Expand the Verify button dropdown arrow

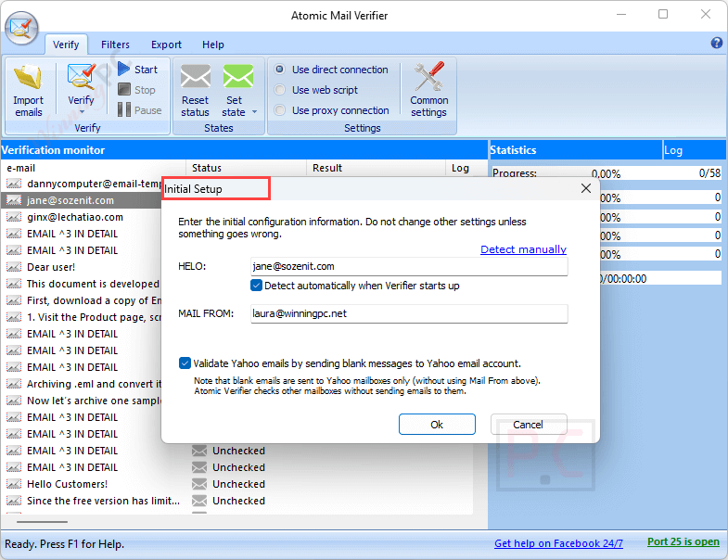click(83, 112)
